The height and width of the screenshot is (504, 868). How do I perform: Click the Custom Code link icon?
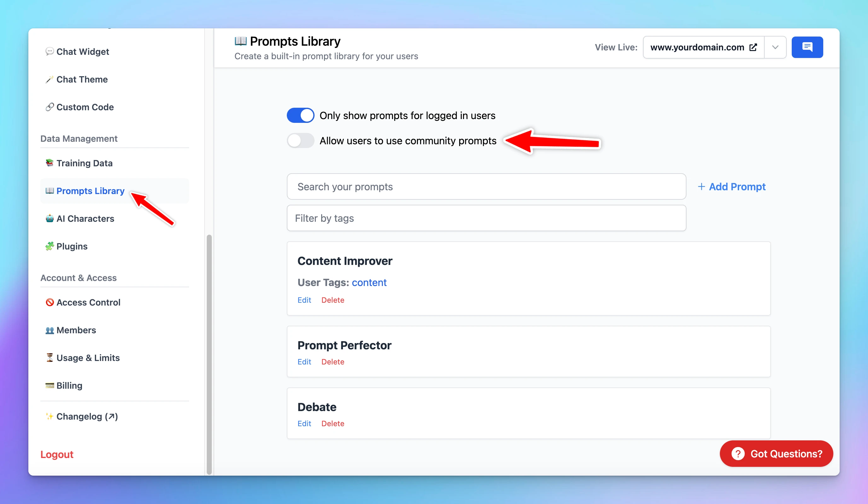point(50,107)
